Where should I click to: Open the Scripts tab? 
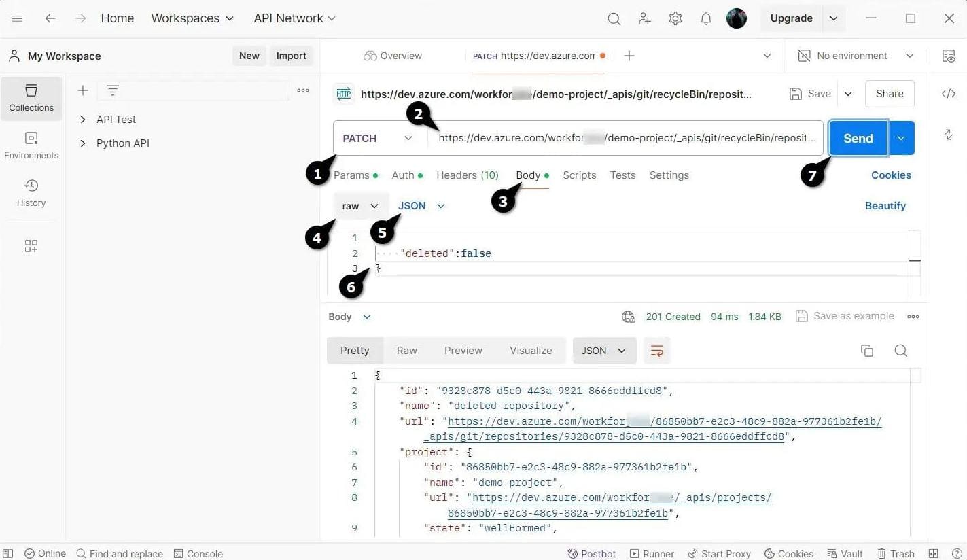click(x=580, y=175)
